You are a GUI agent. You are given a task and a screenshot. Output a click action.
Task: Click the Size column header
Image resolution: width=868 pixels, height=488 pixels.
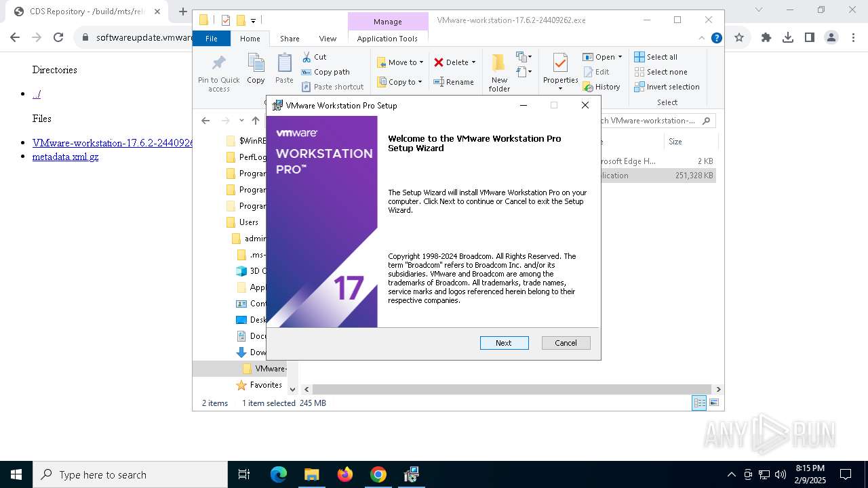pyautogui.click(x=690, y=142)
